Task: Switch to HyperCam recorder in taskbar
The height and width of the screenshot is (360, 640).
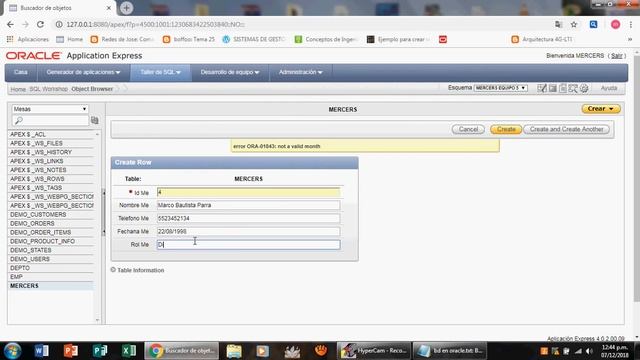Action: point(373,351)
